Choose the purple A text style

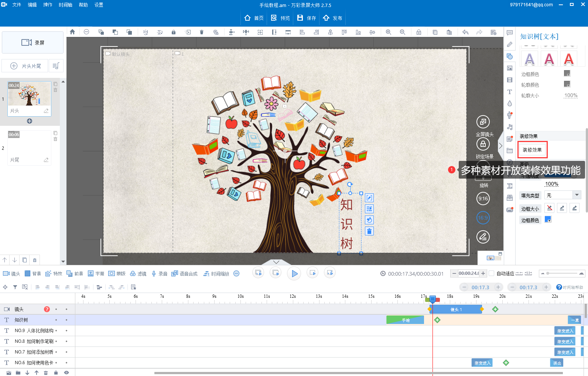pos(530,59)
